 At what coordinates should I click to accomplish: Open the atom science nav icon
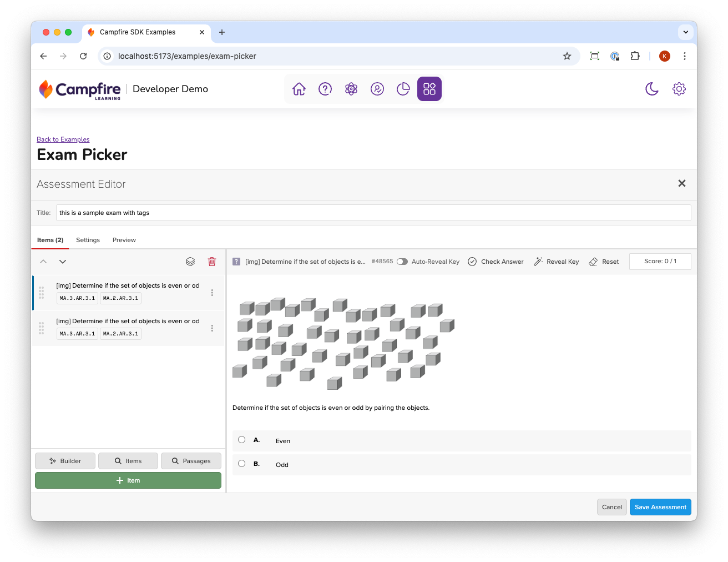pos(351,89)
